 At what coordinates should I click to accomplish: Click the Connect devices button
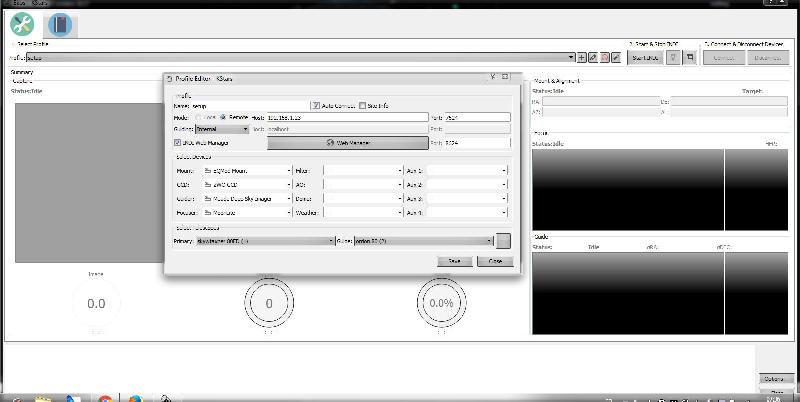point(723,58)
